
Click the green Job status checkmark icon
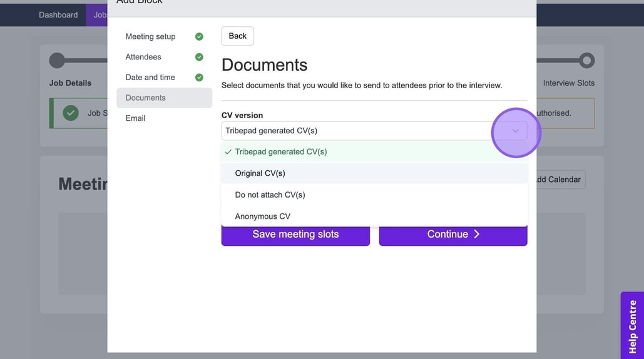(x=71, y=113)
